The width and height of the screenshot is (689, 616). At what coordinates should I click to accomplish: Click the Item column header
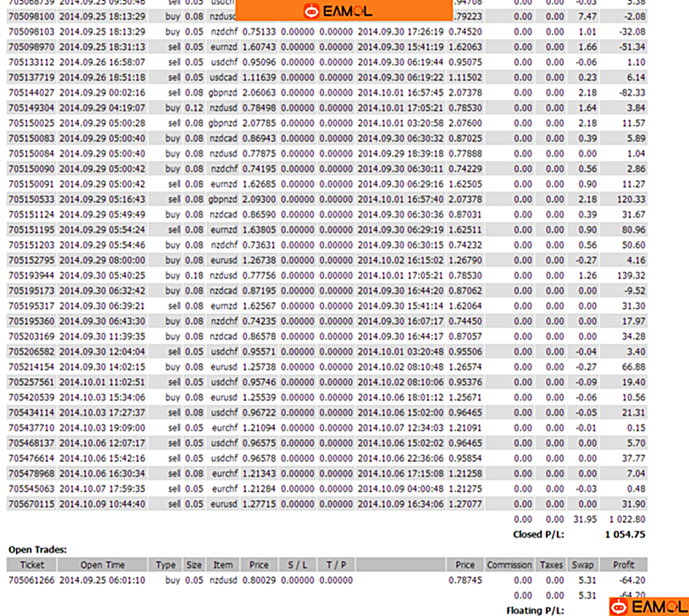223,565
